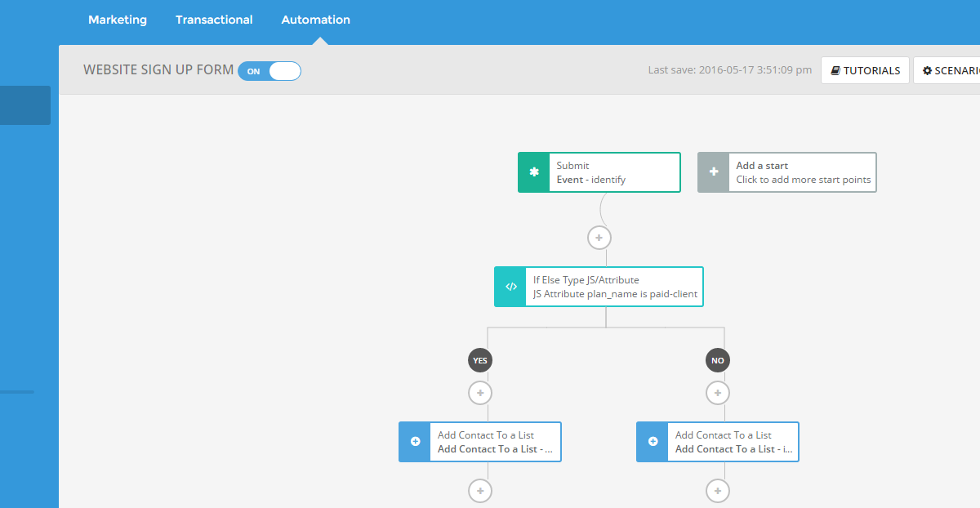Add a step below the Submit event

[x=599, y=238]
